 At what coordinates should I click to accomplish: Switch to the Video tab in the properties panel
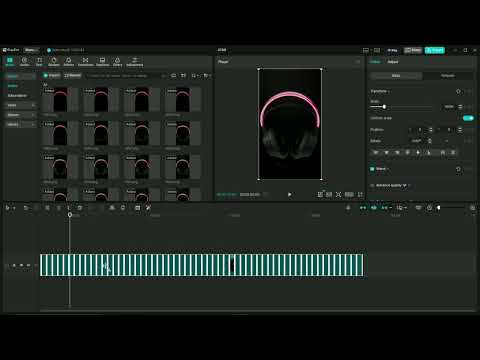pos(375,62)
